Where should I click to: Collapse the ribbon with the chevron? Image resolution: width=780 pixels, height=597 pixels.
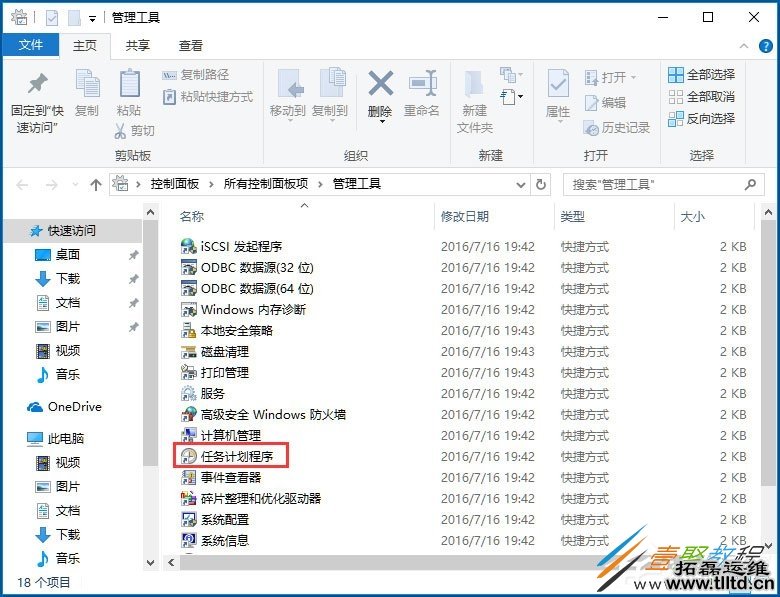pos(744,46)
